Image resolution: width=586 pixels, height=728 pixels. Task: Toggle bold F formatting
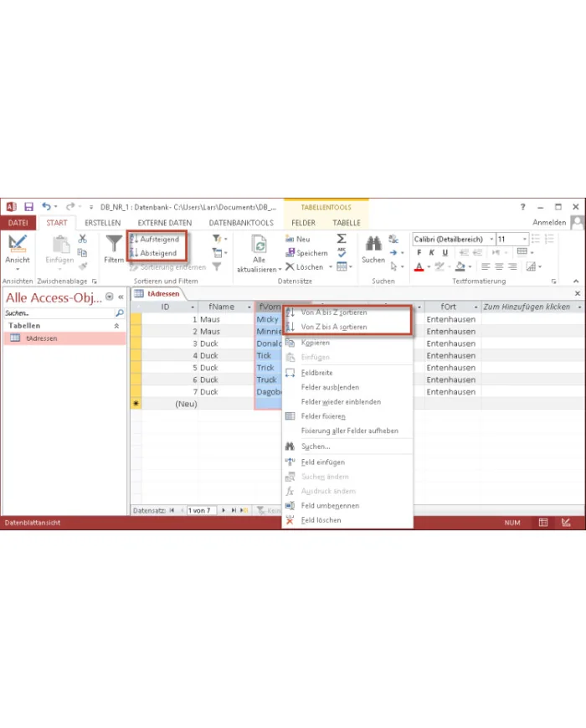[x=419, y=252]
